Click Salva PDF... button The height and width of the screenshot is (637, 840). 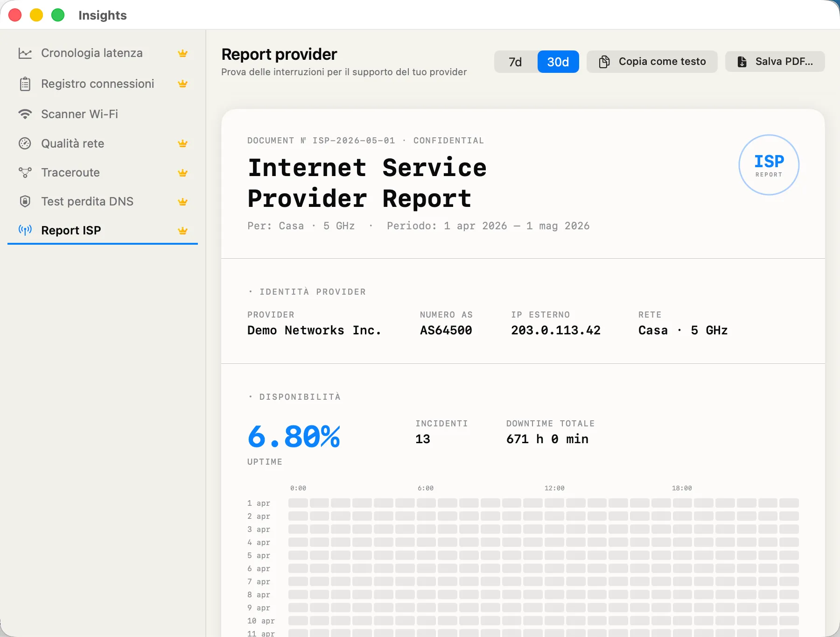tap(775, 62)
